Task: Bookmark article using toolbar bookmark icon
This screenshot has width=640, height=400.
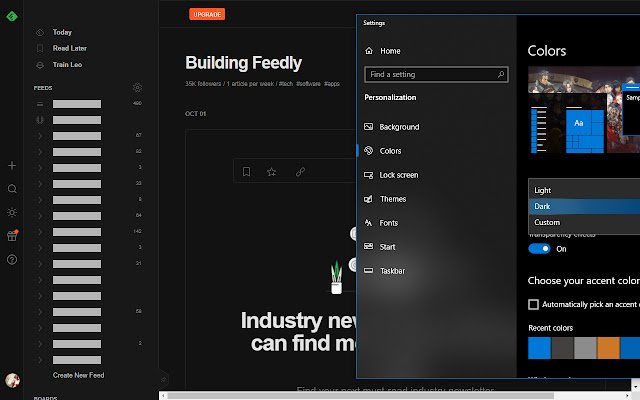Action: click(x=246, y=172)
